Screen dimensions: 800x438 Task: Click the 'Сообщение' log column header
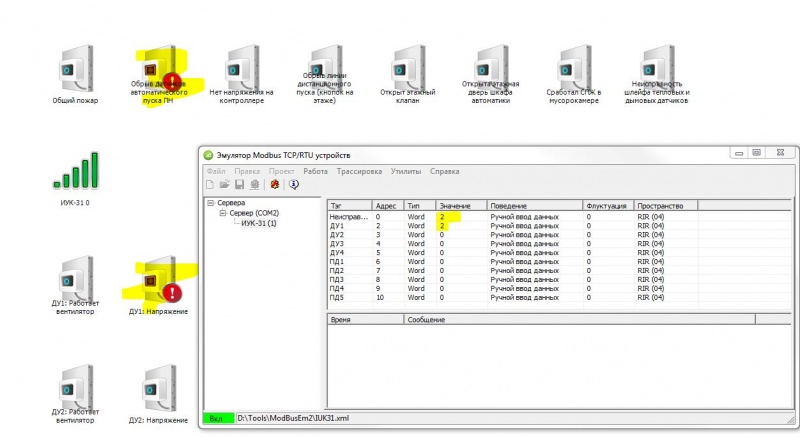427,319
